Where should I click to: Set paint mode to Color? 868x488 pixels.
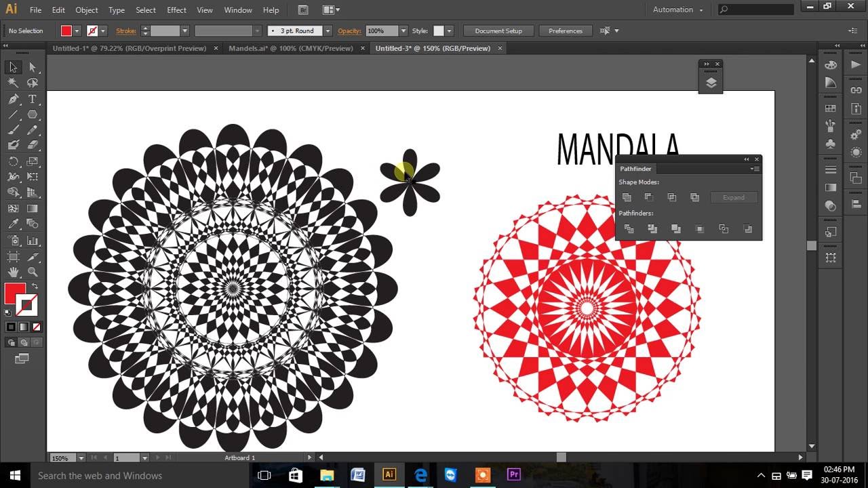click(11, 327)
